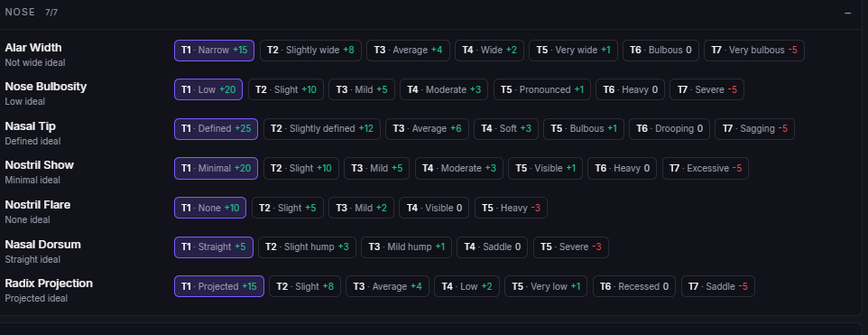The width and height of the screenshot is (868, 335).
Task: Pick T3 Average for Radix Projection
Action: 387,287
